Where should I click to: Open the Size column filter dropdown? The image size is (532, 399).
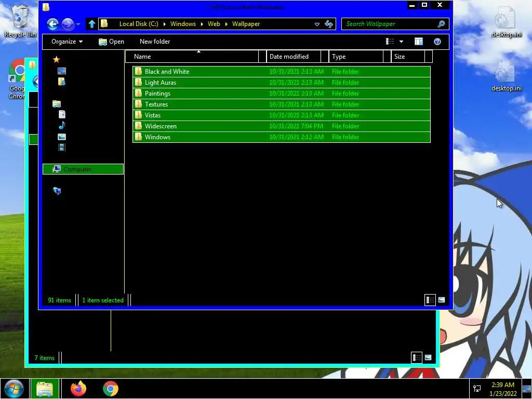click(429, 57)
